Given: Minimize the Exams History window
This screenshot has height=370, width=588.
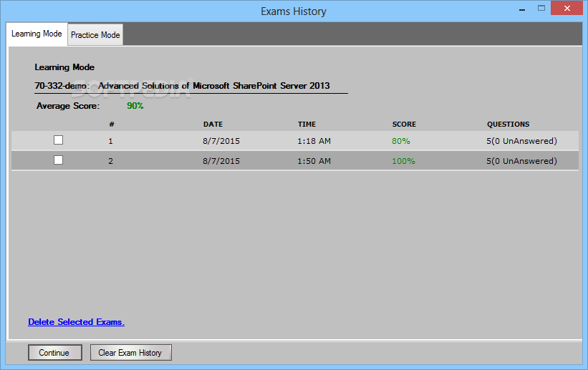Looking at the screenshot, I should [x=522, y=9].
